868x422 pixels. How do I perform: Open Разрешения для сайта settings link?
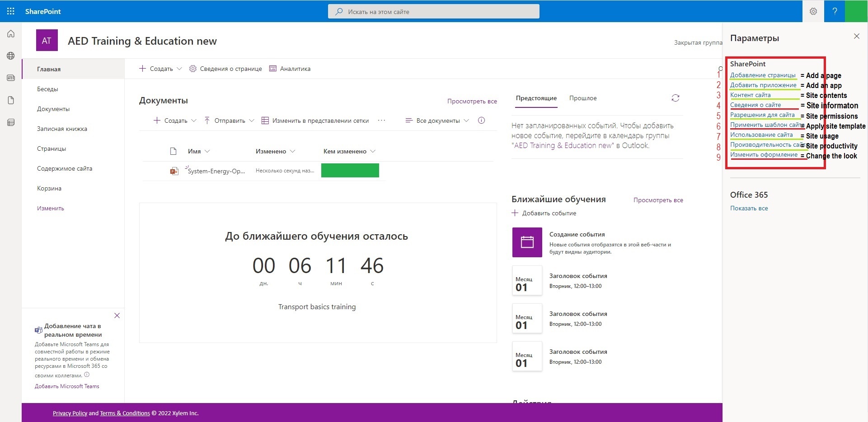(x=762, y=115)
